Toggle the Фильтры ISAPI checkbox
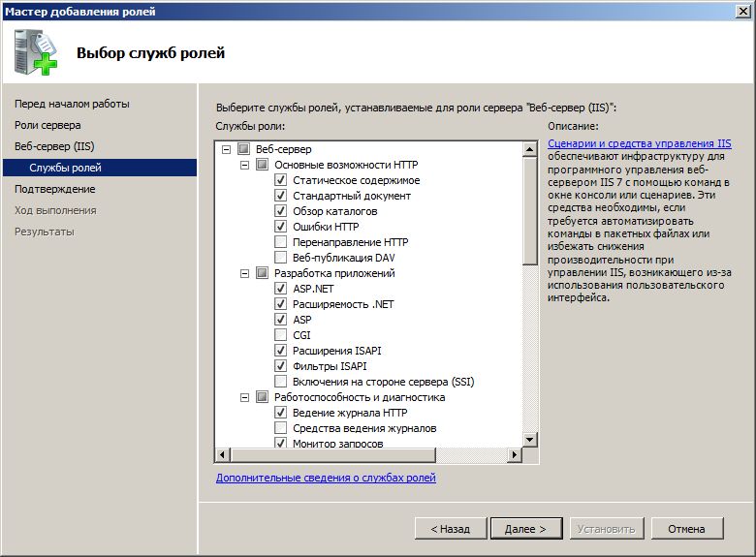Screen dimensions: 756x557 tap(280, 366)
